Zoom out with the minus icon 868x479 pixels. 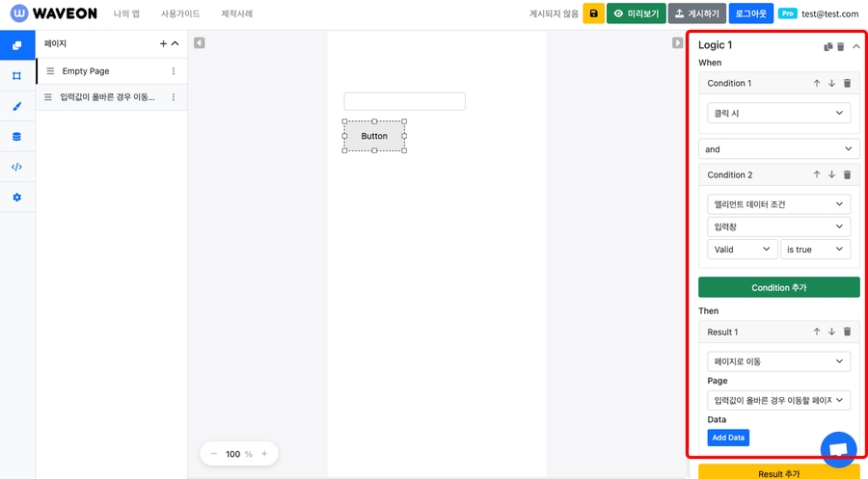pos(214,454)
